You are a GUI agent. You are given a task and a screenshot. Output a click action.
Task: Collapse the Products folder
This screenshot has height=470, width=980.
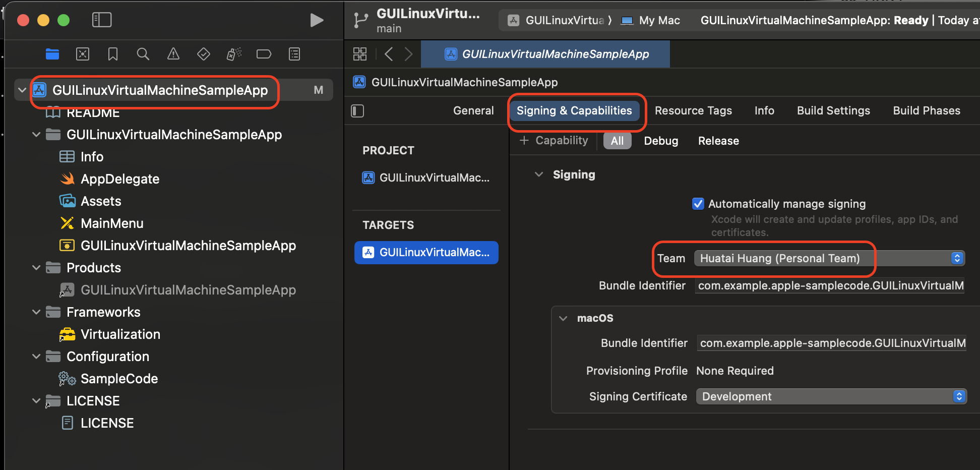[x=36, y=268]
